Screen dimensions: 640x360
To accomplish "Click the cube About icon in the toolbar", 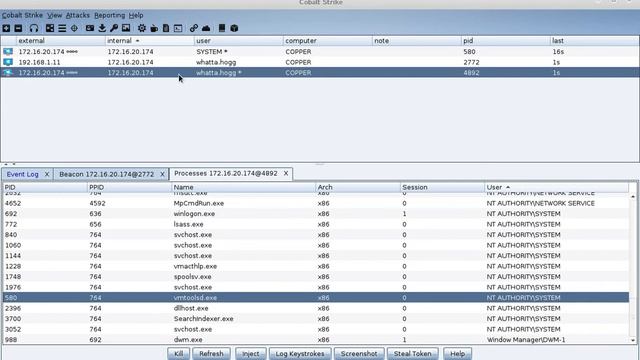I will [234, 28].
